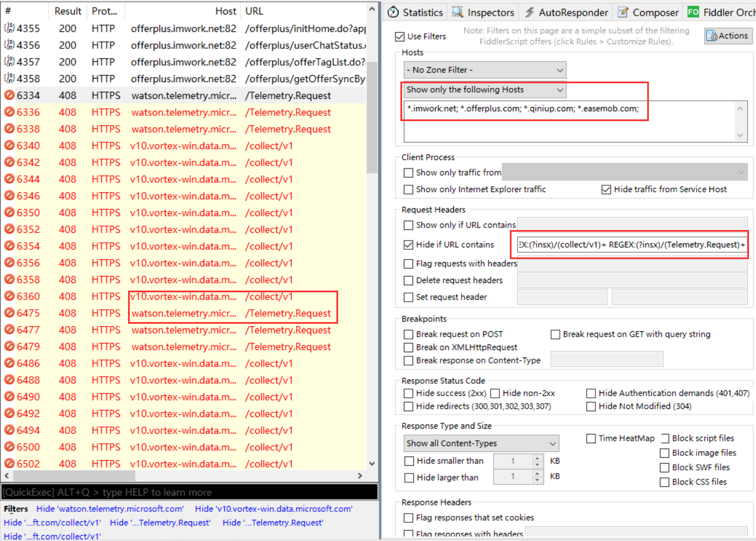Toggle Hide traffic from Service Host
This screenshot has width=756, height=541.
[x=606, y=190]
